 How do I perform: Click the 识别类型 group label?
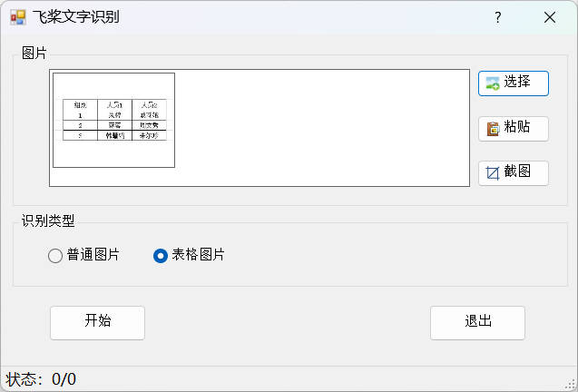point(48,220)
